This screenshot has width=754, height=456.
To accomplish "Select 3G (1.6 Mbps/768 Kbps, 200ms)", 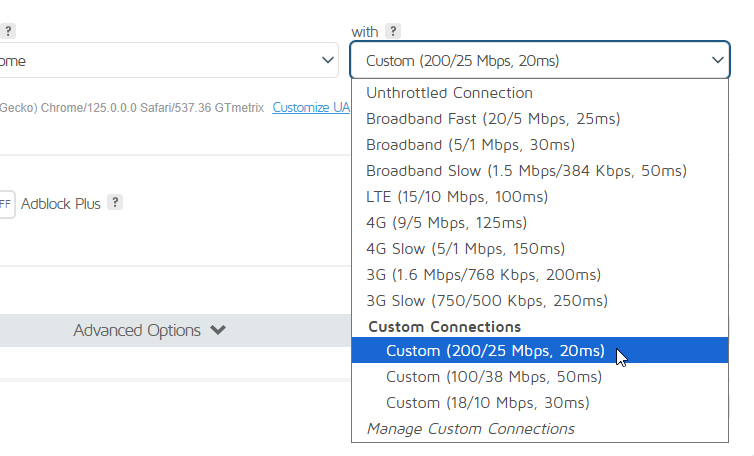I will click(483, 275).
